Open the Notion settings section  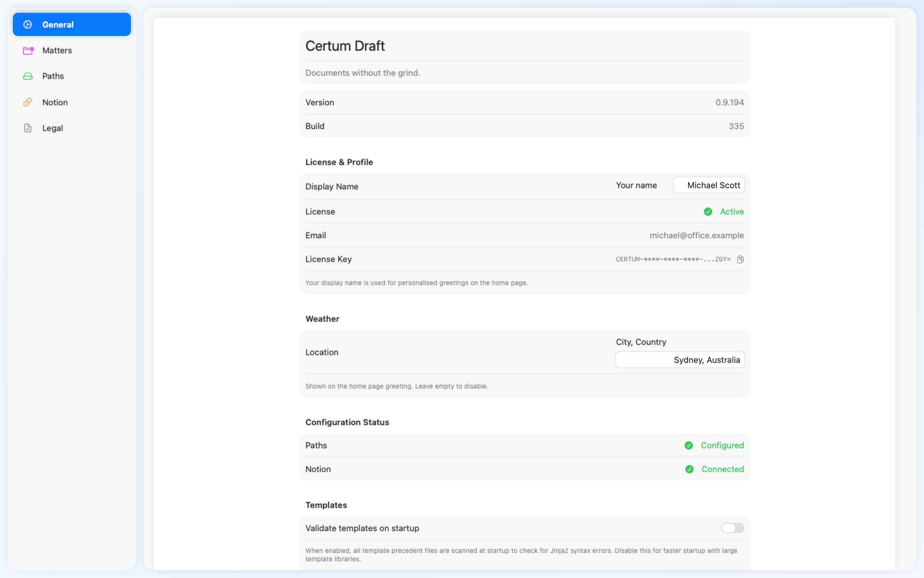click(72, 102)
